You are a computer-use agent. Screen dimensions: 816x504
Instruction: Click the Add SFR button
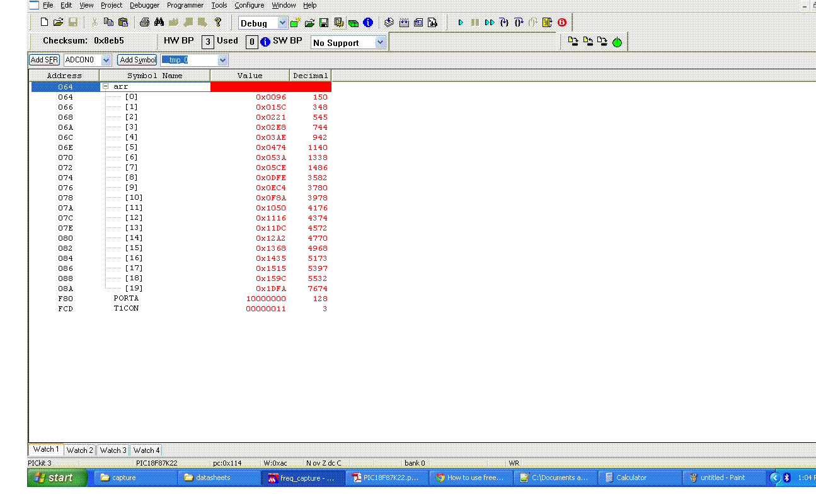[x=43, y=60]
